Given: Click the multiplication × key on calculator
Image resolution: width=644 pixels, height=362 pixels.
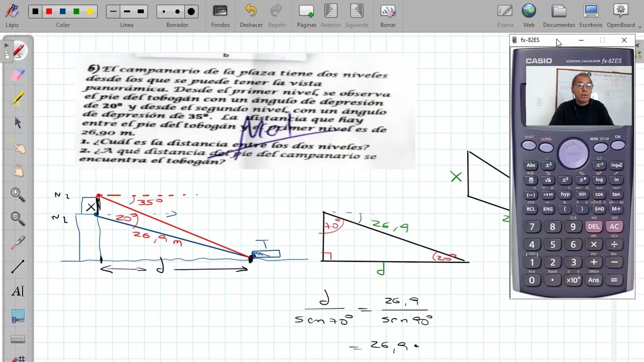Looking at the screenshot, I should pos(594,244).
